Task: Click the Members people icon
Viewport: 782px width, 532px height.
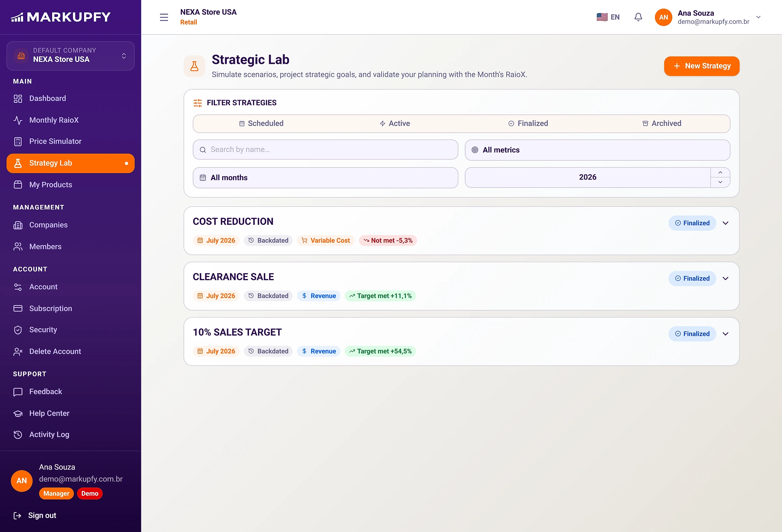Action: [18, 247]
